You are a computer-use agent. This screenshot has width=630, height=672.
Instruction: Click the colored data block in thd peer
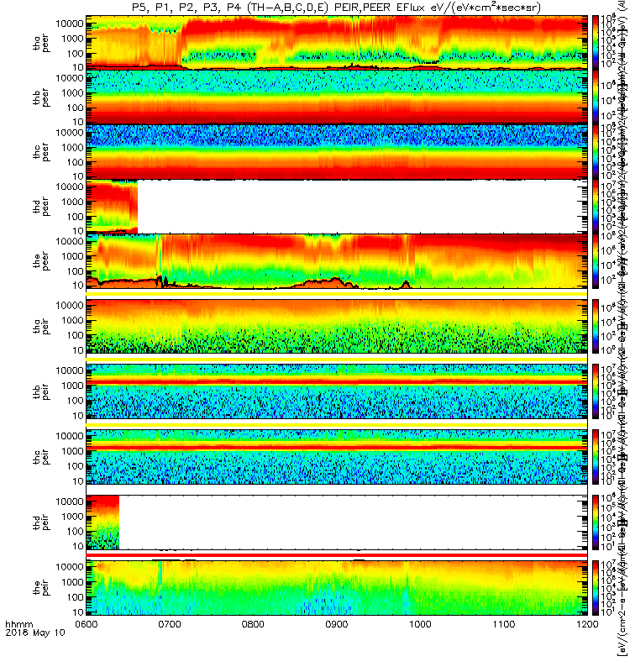(112, 207)
